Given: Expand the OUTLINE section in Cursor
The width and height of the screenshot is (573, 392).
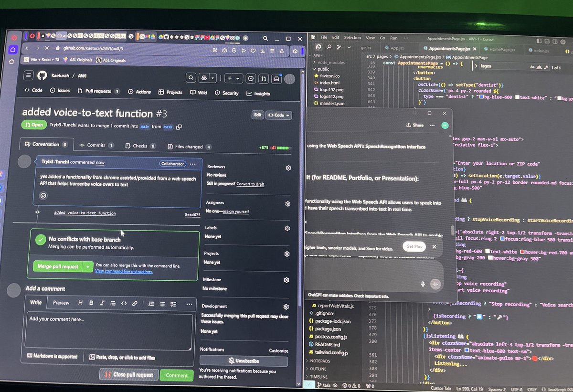Looking at the screenshot, I should point(318,369).
